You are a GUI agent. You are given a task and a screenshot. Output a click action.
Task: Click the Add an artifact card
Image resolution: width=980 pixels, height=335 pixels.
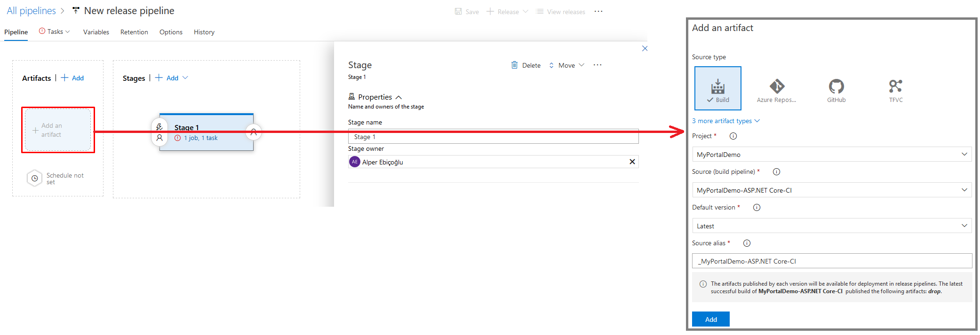point(58,130)
